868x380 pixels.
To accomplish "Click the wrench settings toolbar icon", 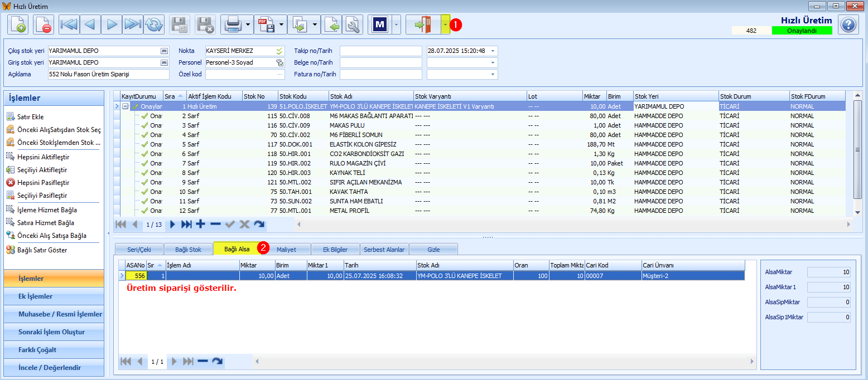I will 353,25.
